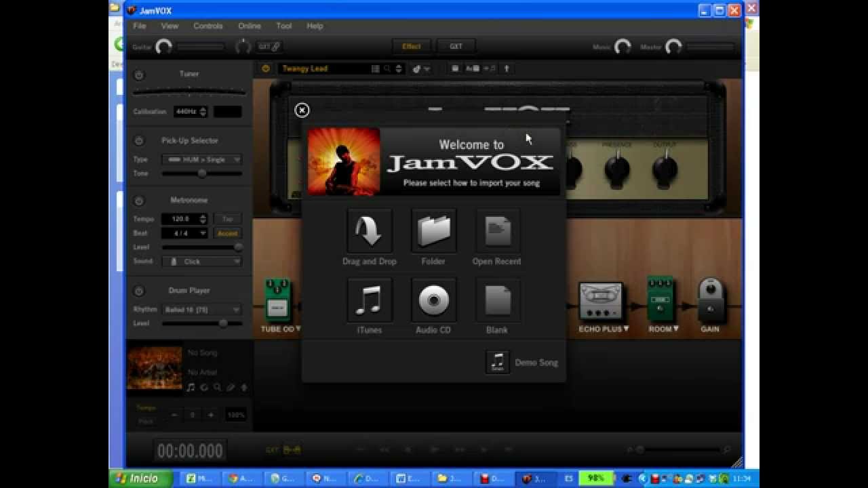Decrease pitch with the minus button
Viewport: 868px width, 488px height.
(x=174, y=415)
